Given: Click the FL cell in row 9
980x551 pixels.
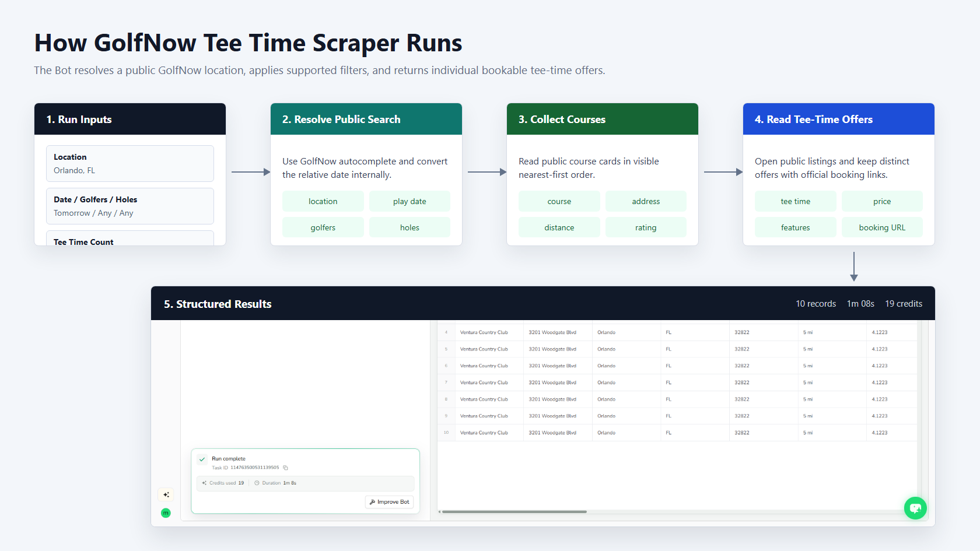Looking at the screenshot, I should pyautogui.click(x=668, y=416).
